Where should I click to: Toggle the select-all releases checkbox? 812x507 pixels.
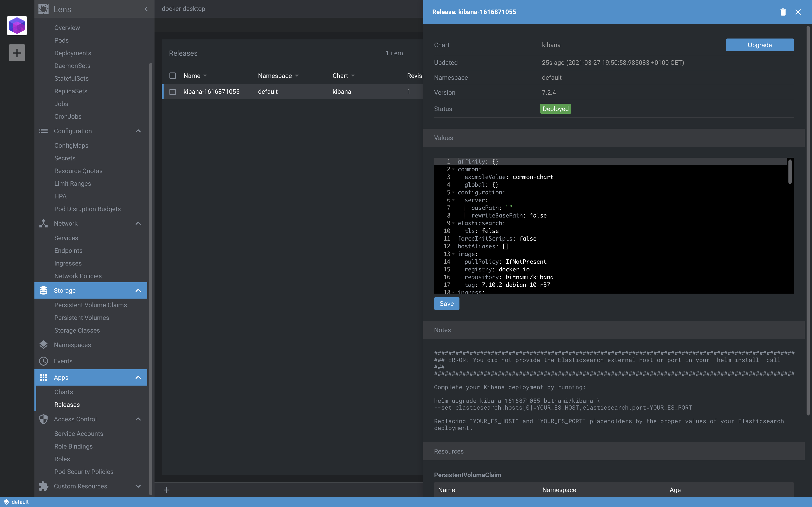pos(172,76)
